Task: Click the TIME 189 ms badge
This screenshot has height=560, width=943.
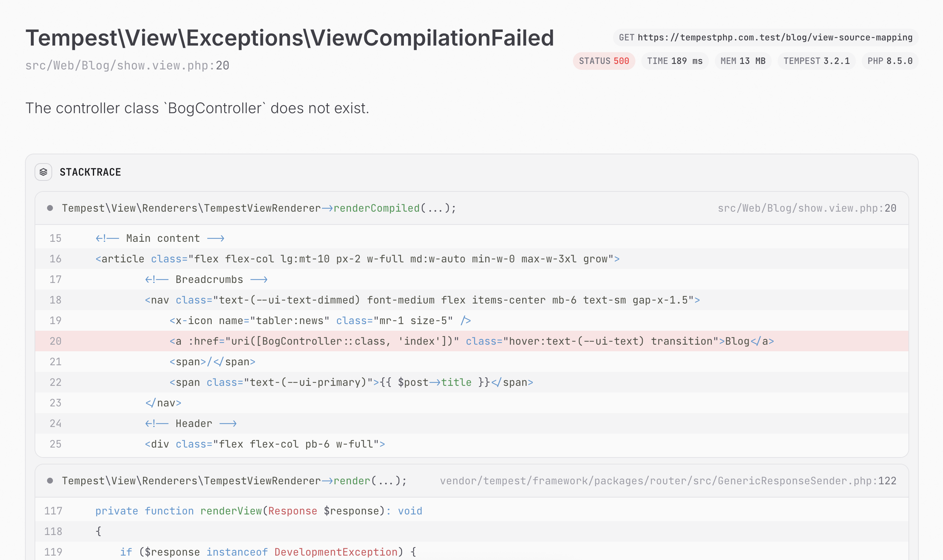Action: (x=674, y=61)
